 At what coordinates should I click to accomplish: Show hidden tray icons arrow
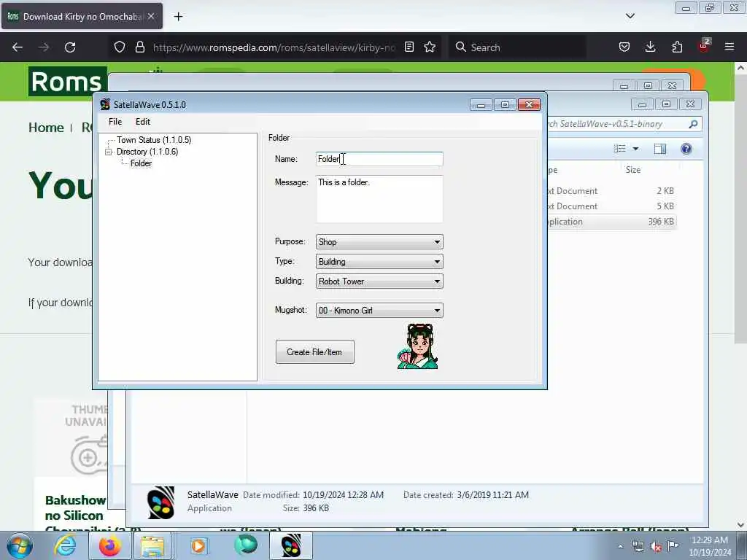coord(620,547)
